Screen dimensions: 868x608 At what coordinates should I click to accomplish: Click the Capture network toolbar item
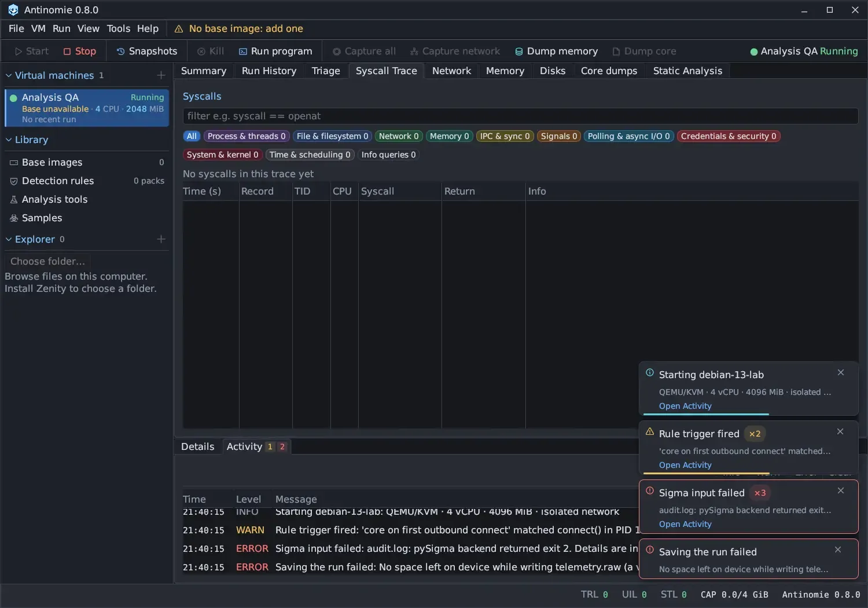click(x=455, y=52)
